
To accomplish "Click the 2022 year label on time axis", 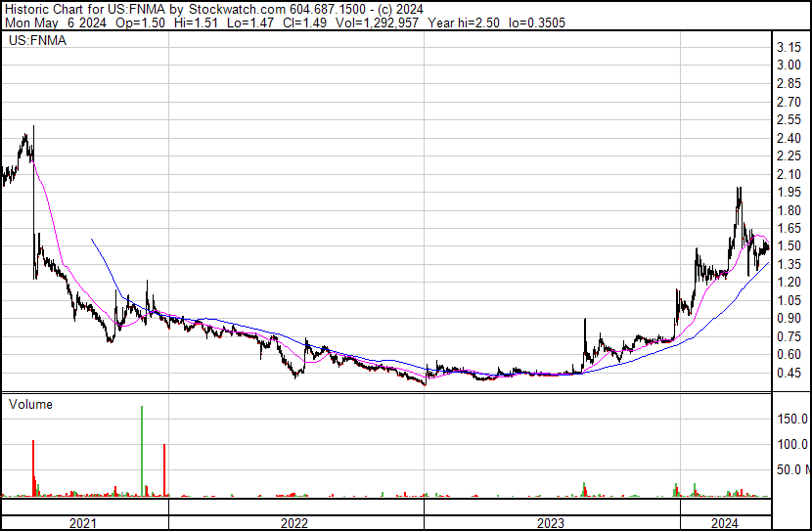I will (294, 523).
